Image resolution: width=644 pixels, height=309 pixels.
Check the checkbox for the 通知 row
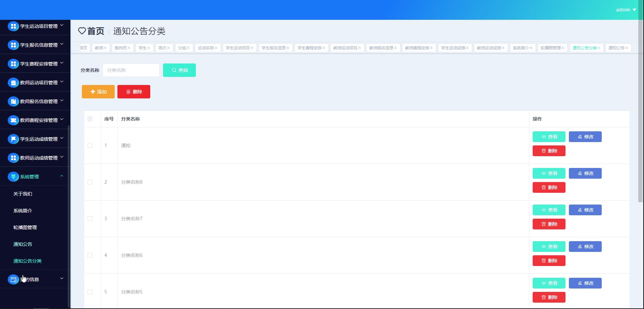click(x=90, y=145)
